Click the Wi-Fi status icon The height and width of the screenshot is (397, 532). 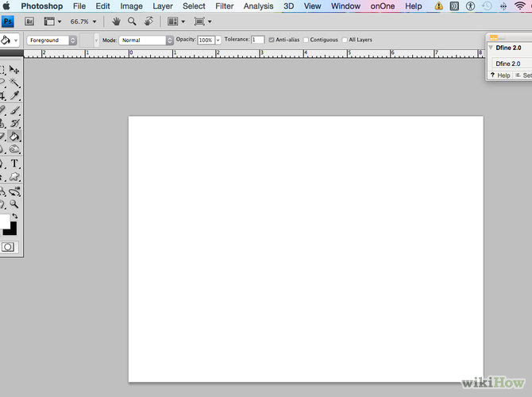click(x=519, y=6)
